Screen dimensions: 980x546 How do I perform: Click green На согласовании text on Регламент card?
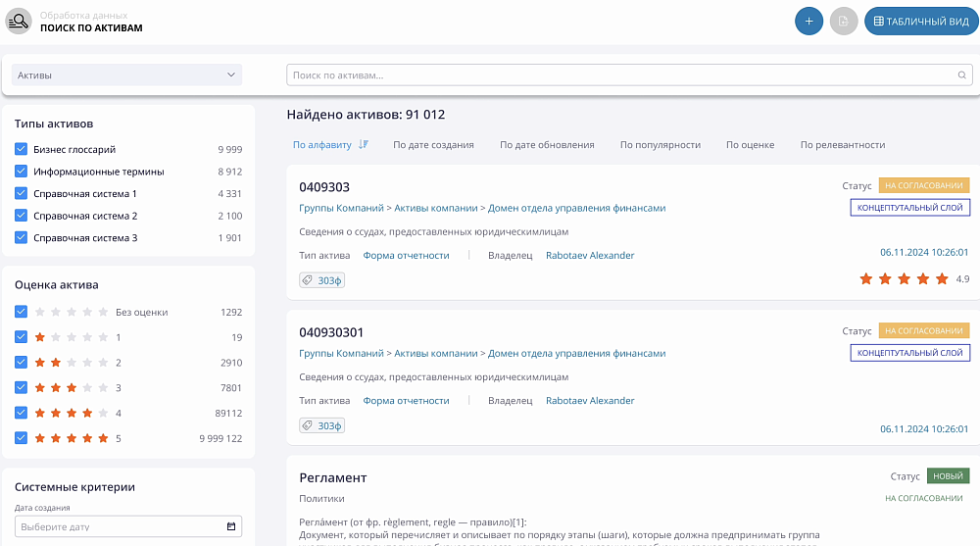[x=924, y=498]
